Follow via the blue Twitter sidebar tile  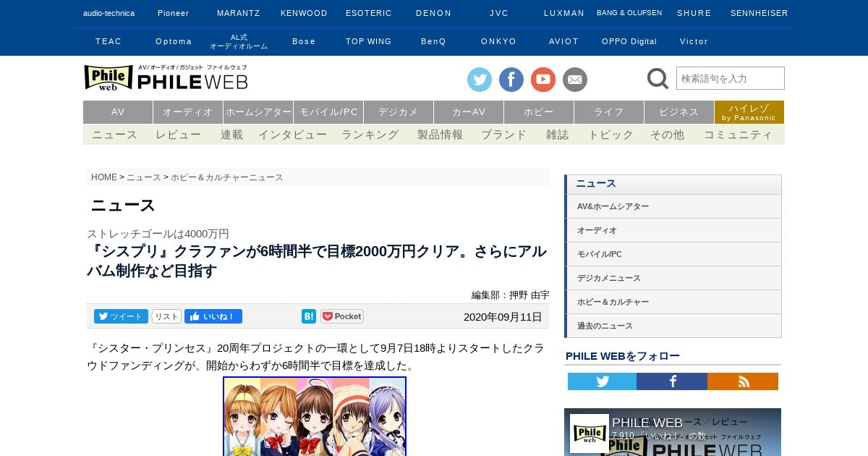[x=602, y=381]
